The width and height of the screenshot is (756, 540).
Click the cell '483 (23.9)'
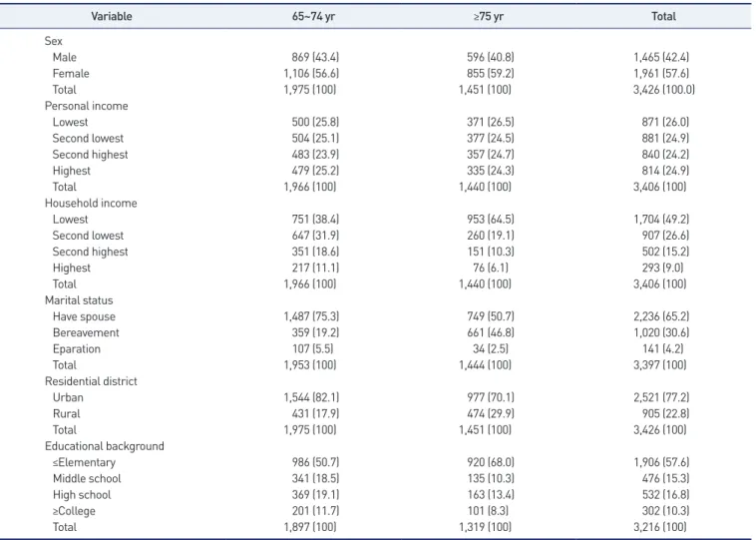point(315,155)
